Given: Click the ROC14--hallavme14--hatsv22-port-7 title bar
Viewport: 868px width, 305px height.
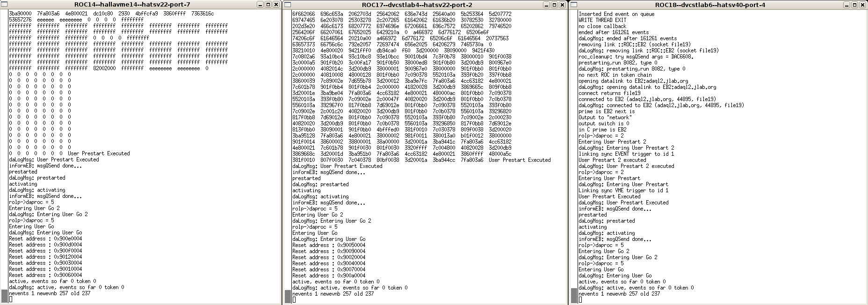Looking at the screenshot, I should (132, 5).
